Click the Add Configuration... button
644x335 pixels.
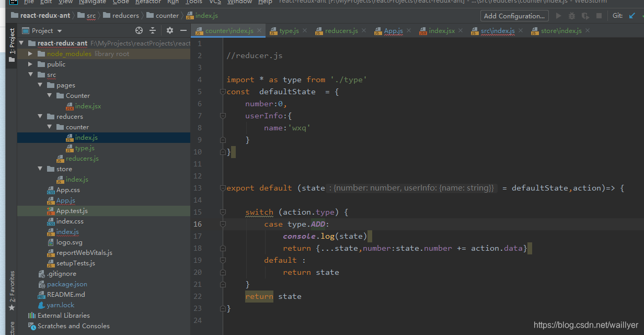point(514,16)
